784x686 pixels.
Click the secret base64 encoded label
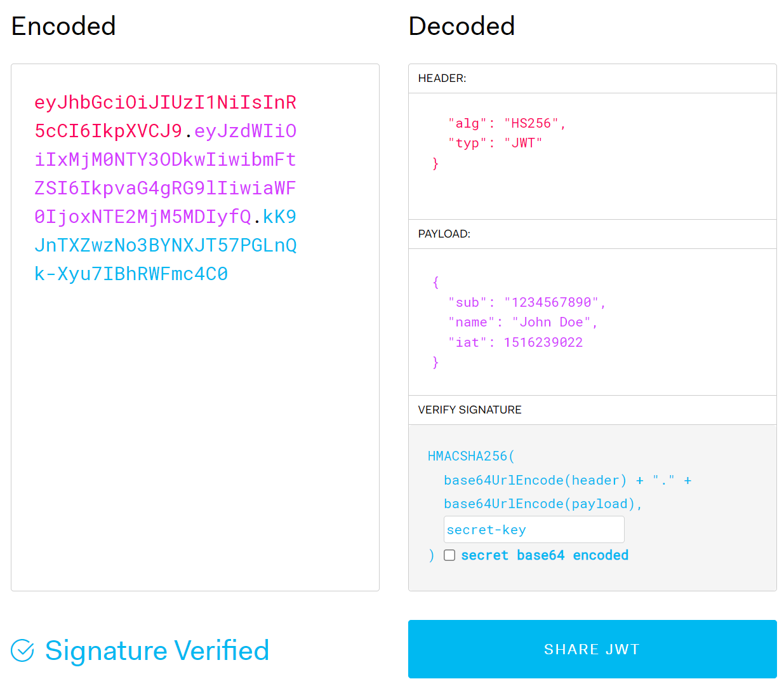click(544, 555)
